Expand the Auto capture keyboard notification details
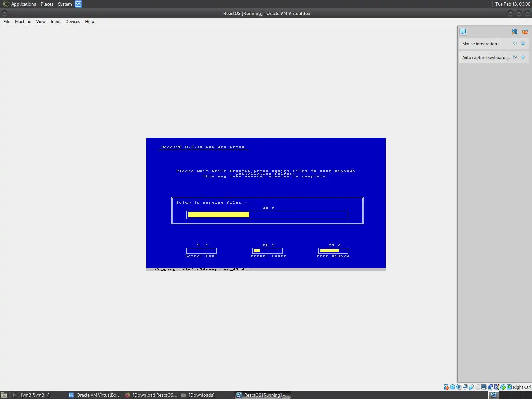The width and height of the screenshot is (532, 399). coord(515,57)
